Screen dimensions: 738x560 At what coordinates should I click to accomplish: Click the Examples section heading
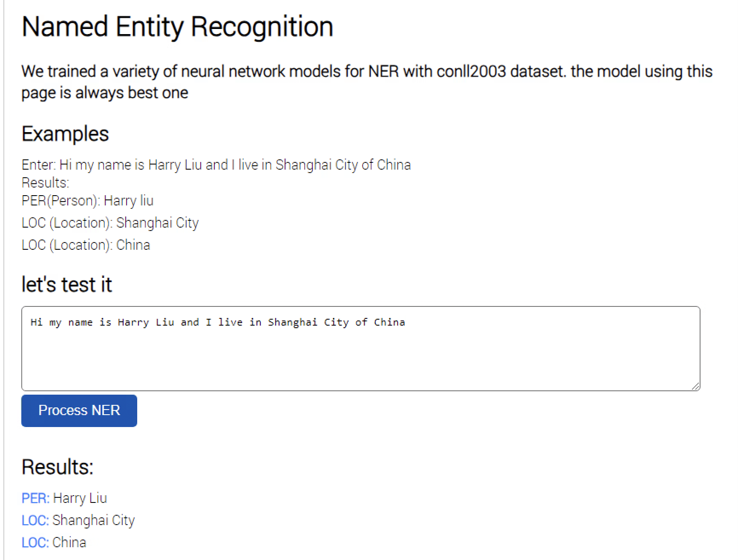point(65,133)
